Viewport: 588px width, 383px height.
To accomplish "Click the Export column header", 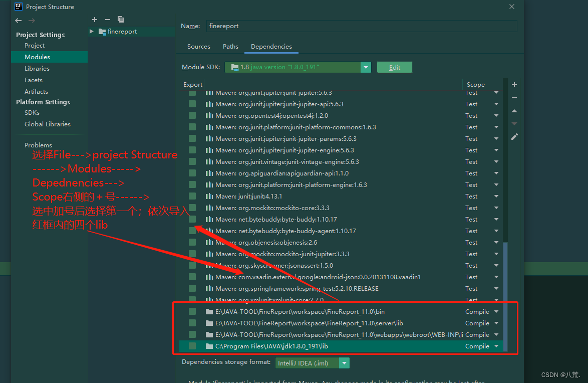I will 193,85.
